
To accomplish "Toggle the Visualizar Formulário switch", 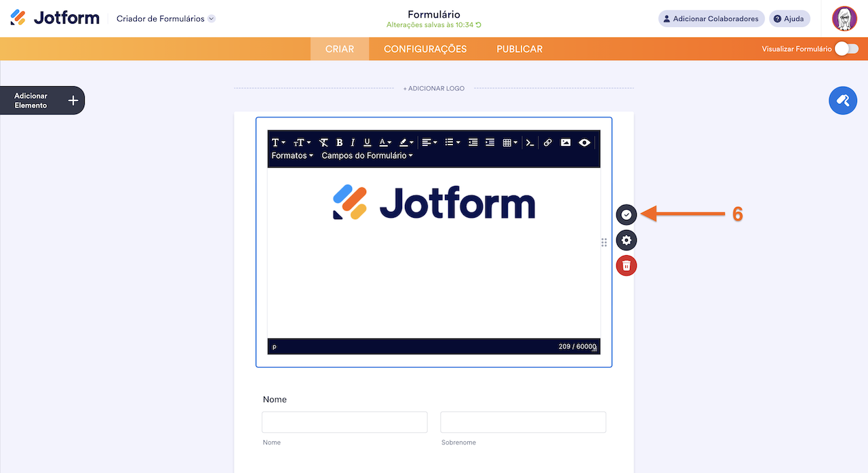I will point(847,49).
